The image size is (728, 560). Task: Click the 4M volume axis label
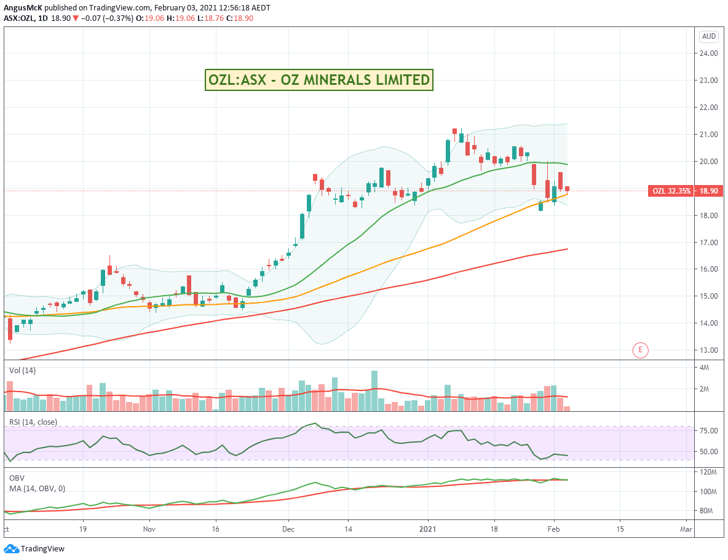click(x=704, y=368)
